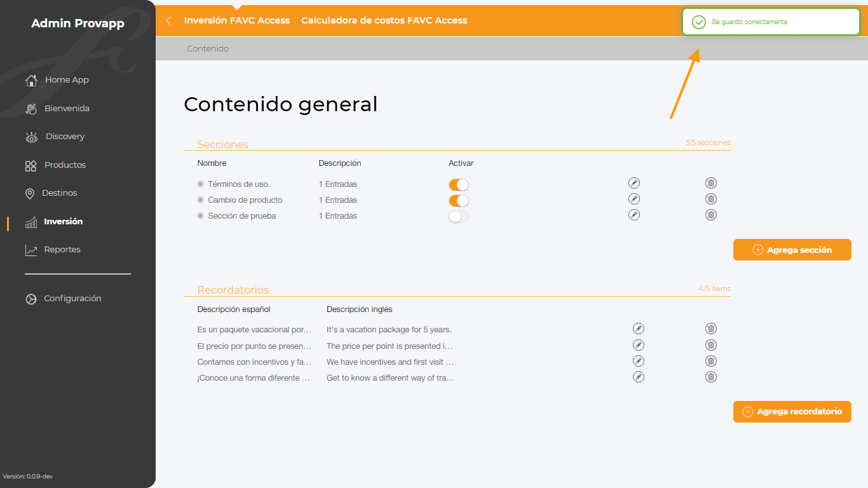Image resolution: width=868 pixels, height=488 pixels.
Task: Edit the different way of traveling reminder
Action: [x=639, y=377]
